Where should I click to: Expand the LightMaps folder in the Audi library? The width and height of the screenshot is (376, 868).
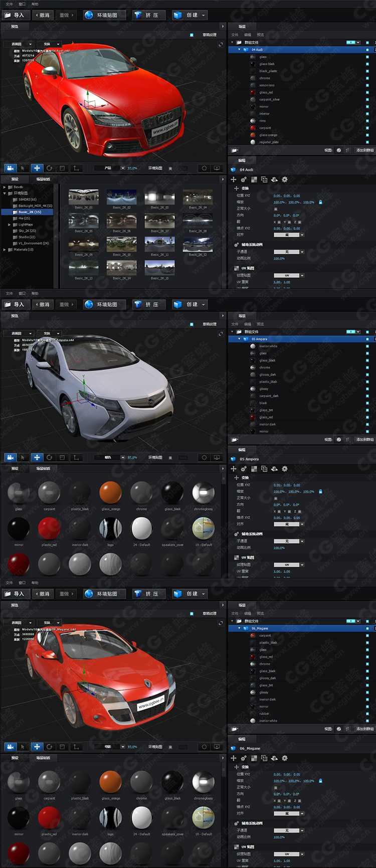coord(9,225)
